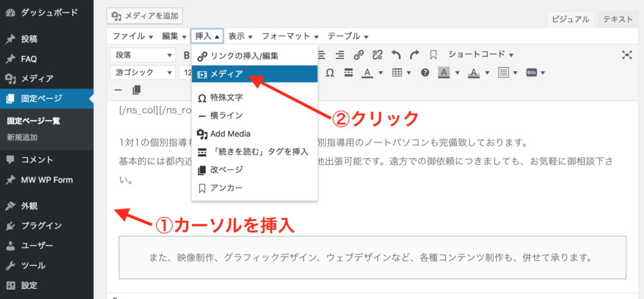644x299 pixels.
Task: Click the anchor bookmark icon in toolbar
Action: click(x=433, y=55)
